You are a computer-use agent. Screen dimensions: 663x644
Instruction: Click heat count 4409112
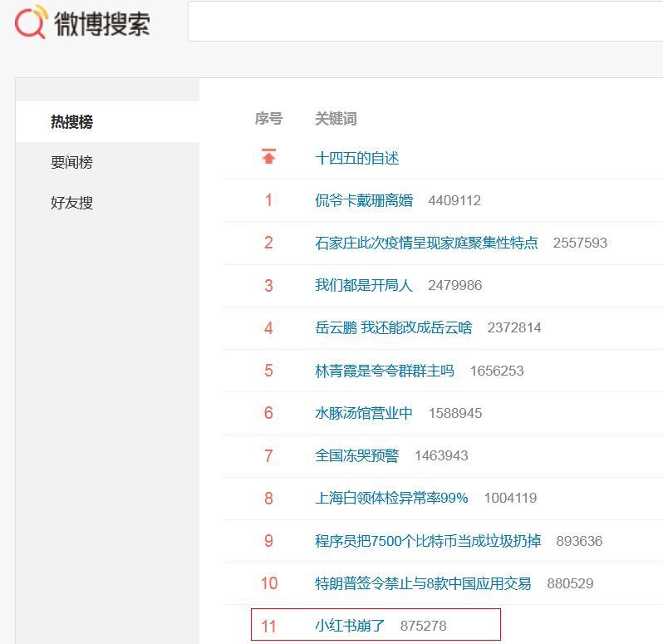pos(454,200)
